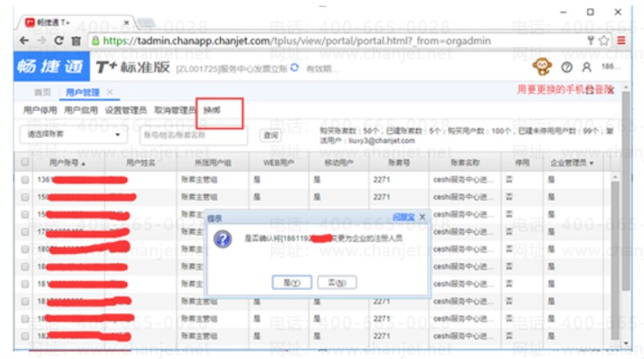The image size is (644, 359).
Task: Click the 换绑 toolbar item
Action: (x=212, y=110)
